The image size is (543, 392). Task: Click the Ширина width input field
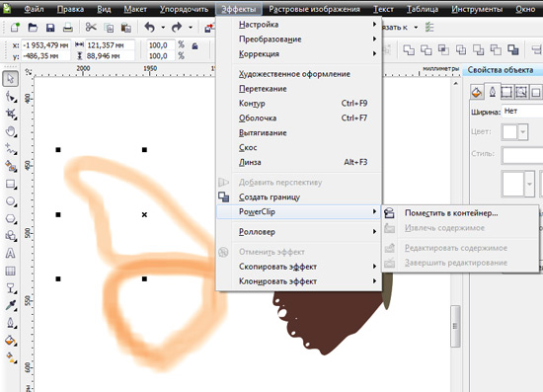522,112
